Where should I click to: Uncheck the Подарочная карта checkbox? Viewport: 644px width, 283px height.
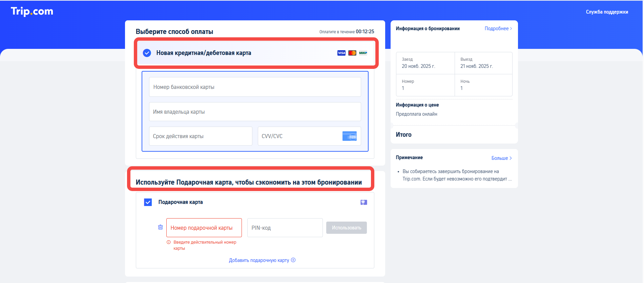point(148,202)
